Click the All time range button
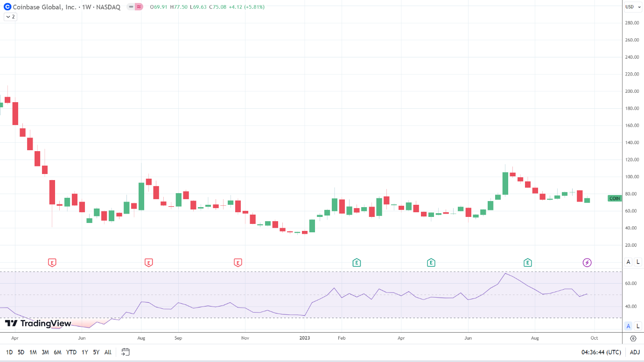Image resolution: width=644 pixels, height=362 pixels. [108, 352]
